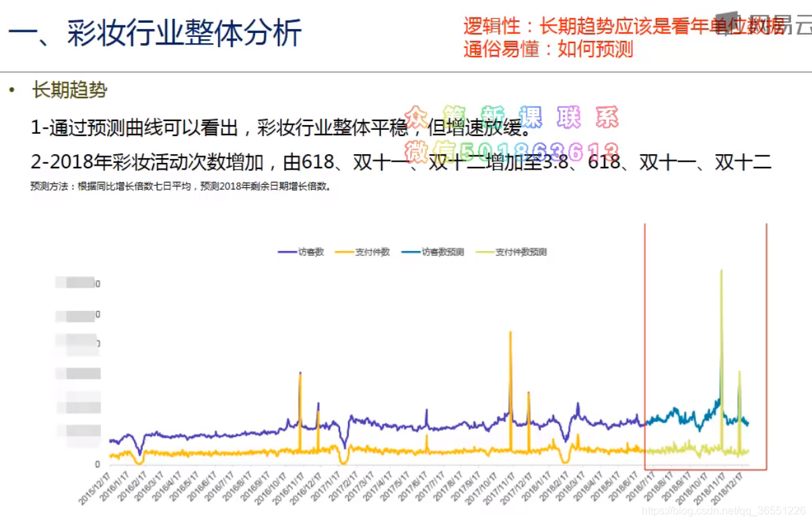812x523 pixels.
Task: Click the 支付件数 legend entry
Action: [362, 252]
